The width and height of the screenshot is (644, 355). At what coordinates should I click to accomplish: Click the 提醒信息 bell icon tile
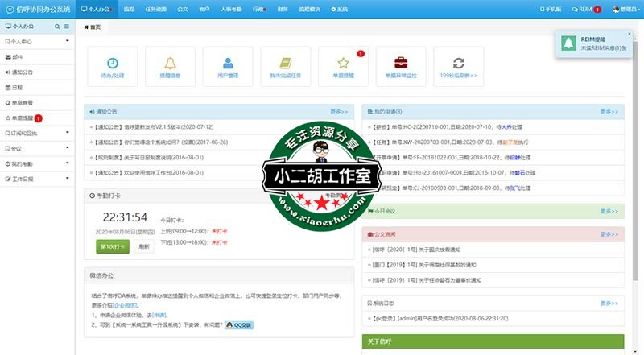click(170, 68)
